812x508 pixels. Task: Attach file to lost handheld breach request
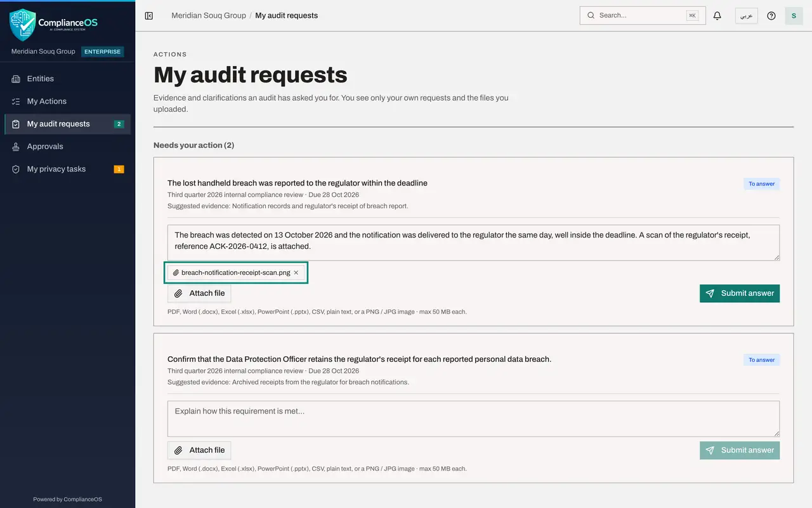[199, 293]
